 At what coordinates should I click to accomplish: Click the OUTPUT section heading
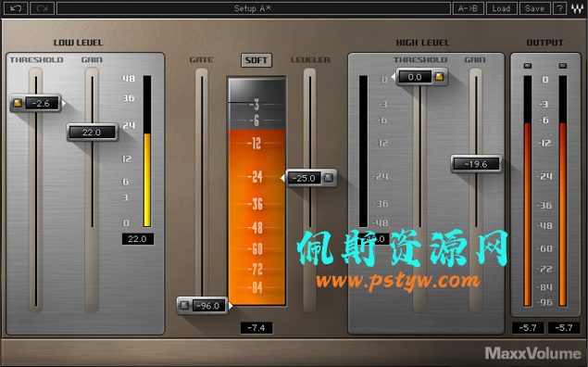545,43
